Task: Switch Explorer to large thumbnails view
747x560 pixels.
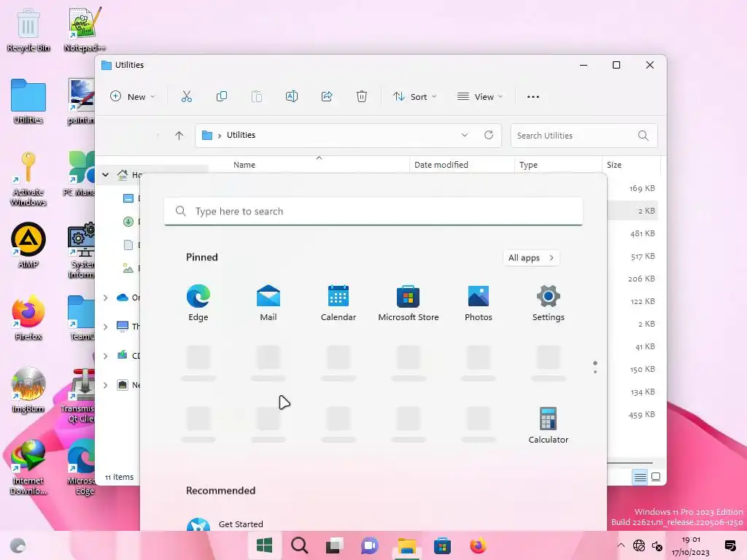Action: pos(656,477)
